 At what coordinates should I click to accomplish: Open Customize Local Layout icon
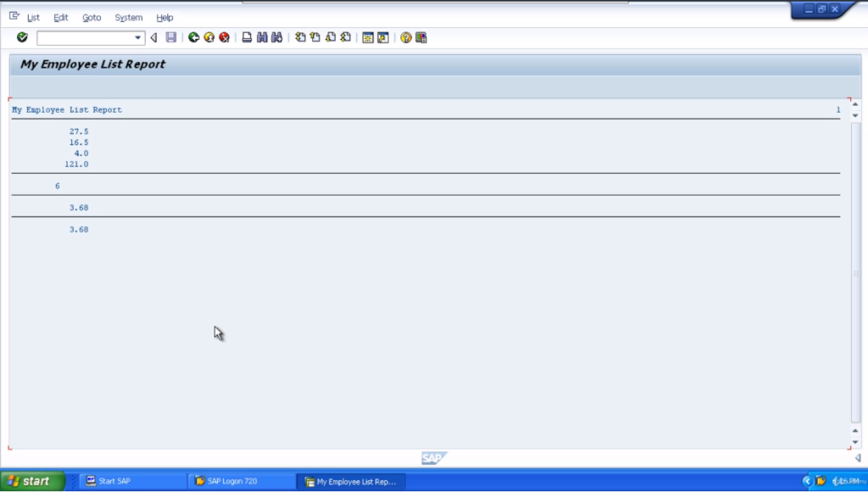421,37
